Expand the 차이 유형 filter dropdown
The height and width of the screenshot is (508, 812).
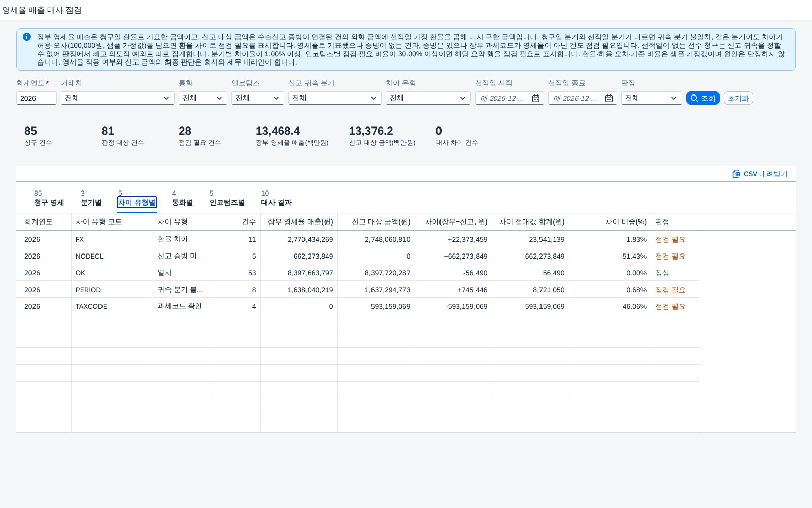(x=428, y=98)
